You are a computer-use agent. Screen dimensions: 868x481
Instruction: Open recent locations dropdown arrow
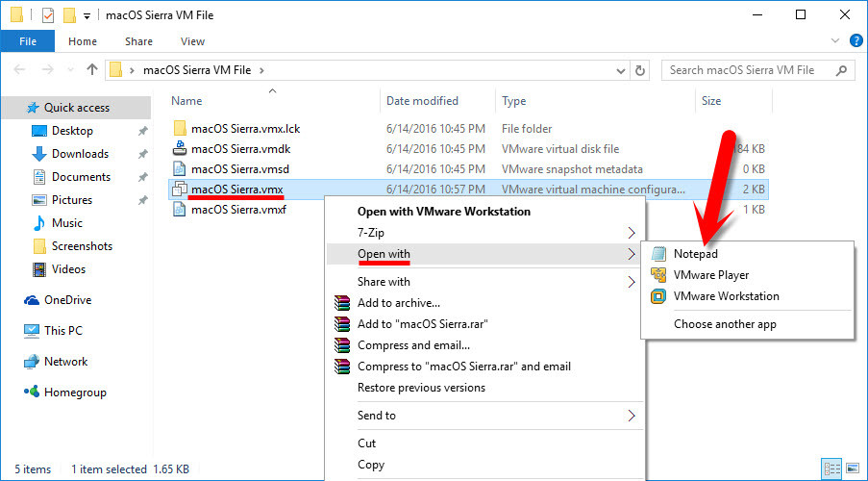point(70,70)
